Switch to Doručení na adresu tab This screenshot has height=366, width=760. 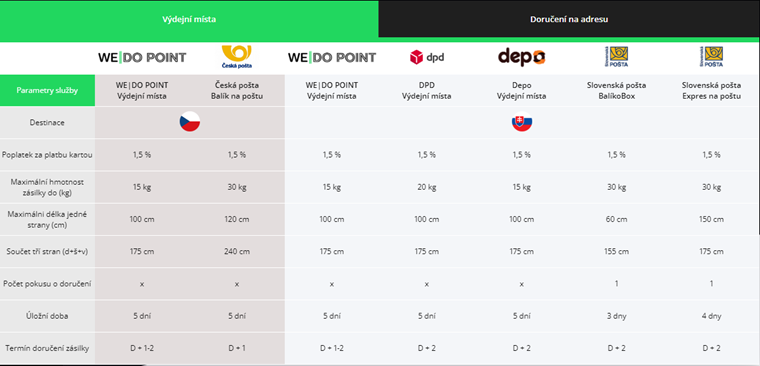click(569, 19)
